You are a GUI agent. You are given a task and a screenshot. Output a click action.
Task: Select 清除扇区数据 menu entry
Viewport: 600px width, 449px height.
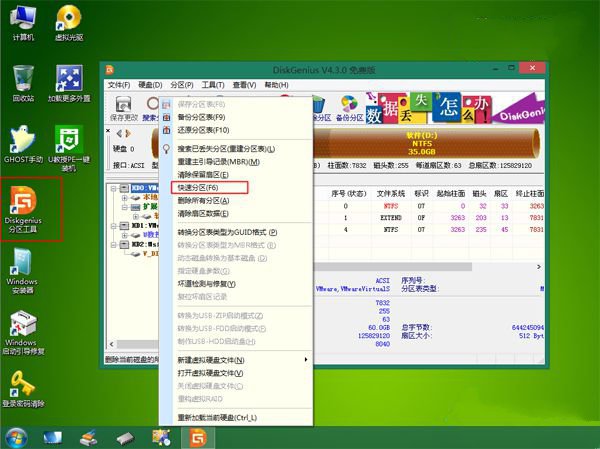point(236,214)
